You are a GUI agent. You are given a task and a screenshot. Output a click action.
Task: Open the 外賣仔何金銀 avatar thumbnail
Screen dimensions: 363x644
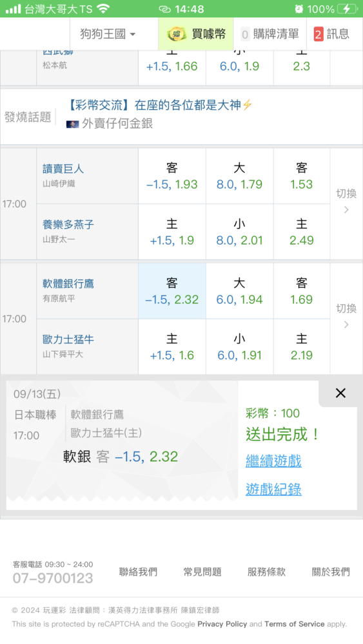(x=72, y=124)
